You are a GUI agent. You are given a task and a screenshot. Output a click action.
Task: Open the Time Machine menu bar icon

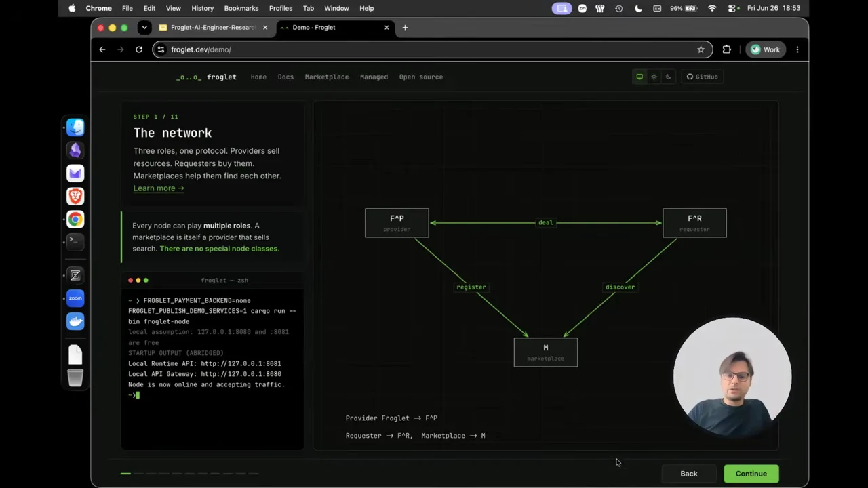619,8
